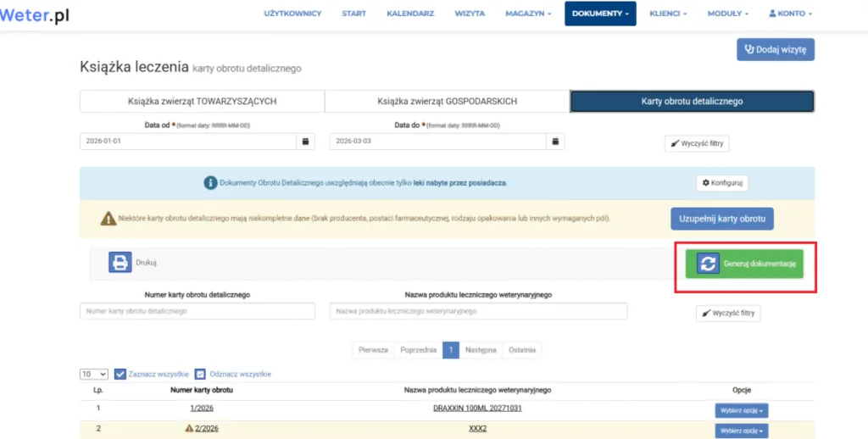
Task: Click the Weter.pl logo
Action: [34, 15]
